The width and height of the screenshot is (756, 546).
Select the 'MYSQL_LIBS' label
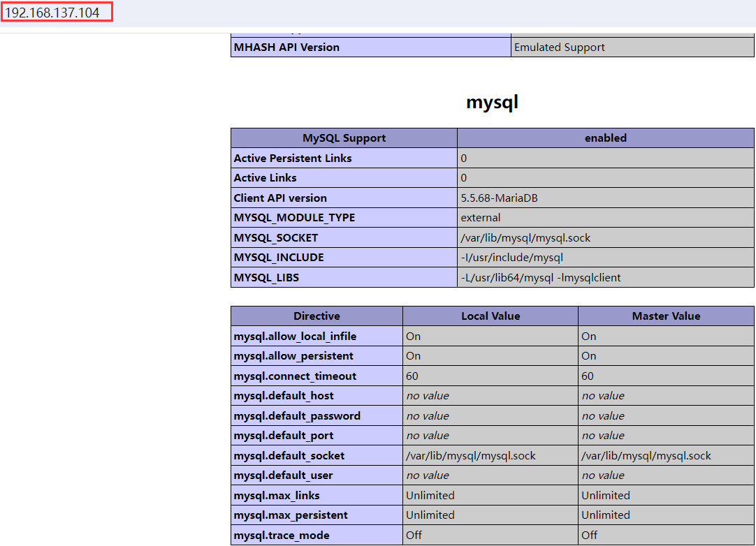344,278
